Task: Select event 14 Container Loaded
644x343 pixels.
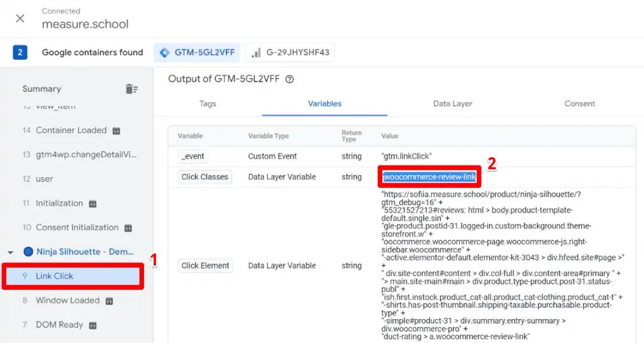Action: (71, 130)
